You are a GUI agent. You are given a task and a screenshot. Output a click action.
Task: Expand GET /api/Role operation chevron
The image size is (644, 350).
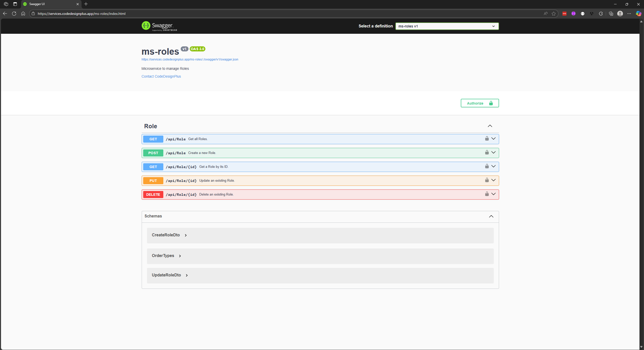(x=493, y=139)
